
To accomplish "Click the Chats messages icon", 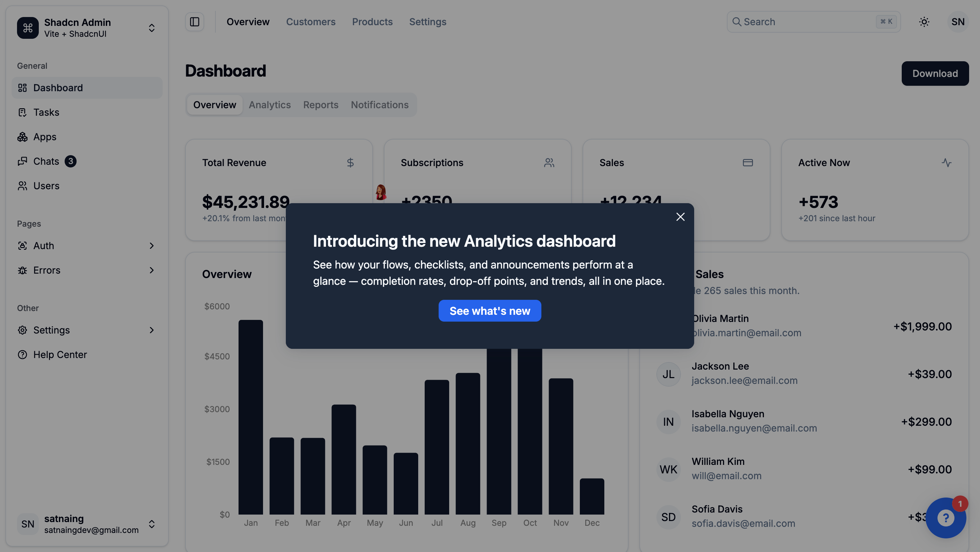I will point(22,161).
